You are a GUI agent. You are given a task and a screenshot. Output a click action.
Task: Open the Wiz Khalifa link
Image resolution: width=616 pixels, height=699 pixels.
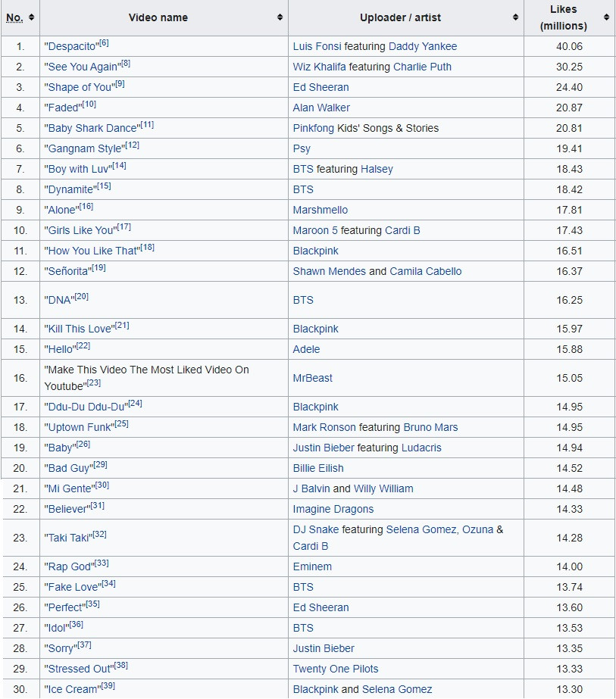(x=319, y=67)
